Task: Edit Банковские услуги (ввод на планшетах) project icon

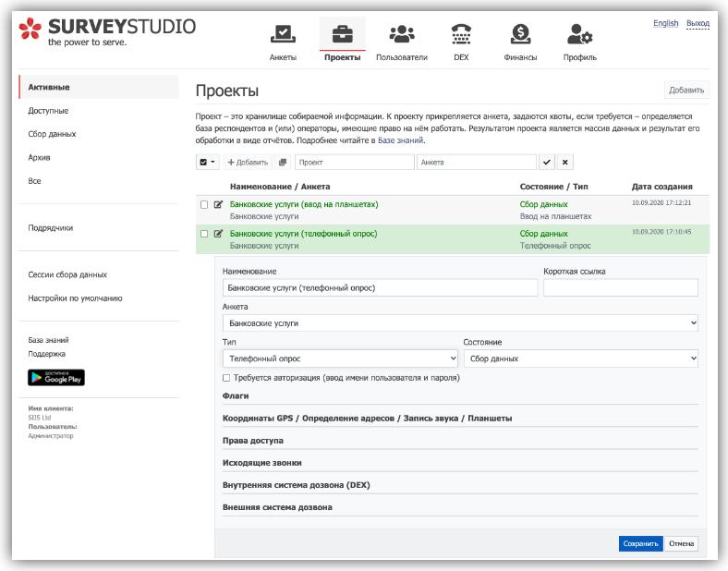Action: click(x=218, y=204)
